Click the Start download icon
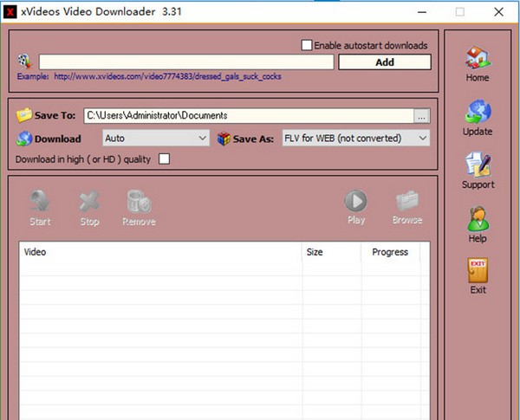 [x=40, y=201]
